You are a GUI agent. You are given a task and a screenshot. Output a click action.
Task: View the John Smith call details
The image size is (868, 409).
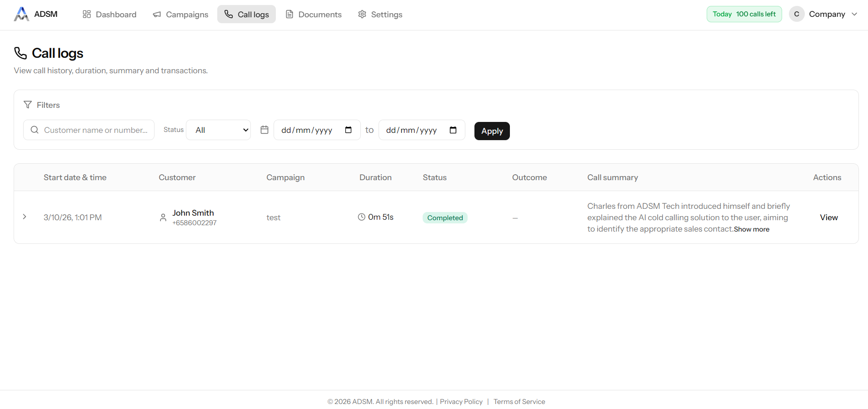coord(828,217)
